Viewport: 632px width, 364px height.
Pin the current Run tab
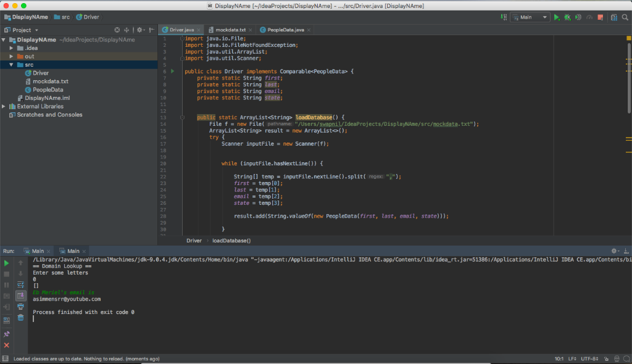[7, 334]
